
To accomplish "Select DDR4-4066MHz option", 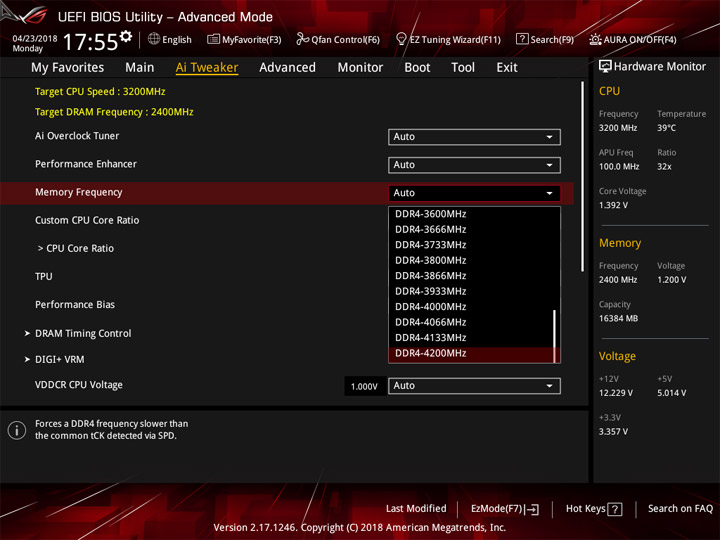I will (x=471, y=322).
